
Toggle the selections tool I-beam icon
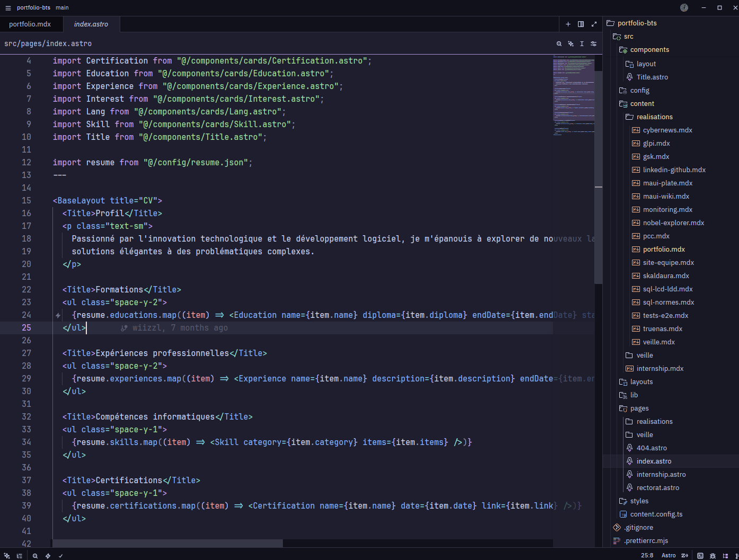click(582, 44)
